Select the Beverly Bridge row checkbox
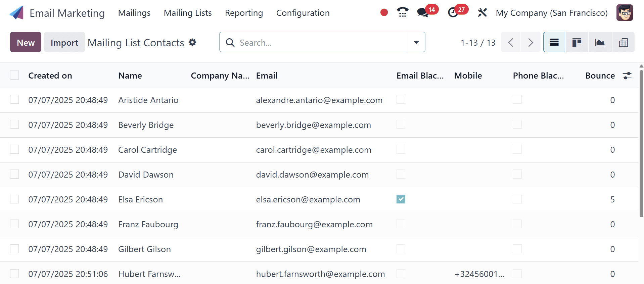The height and width of the screenshot is (284, 644). 14,124
